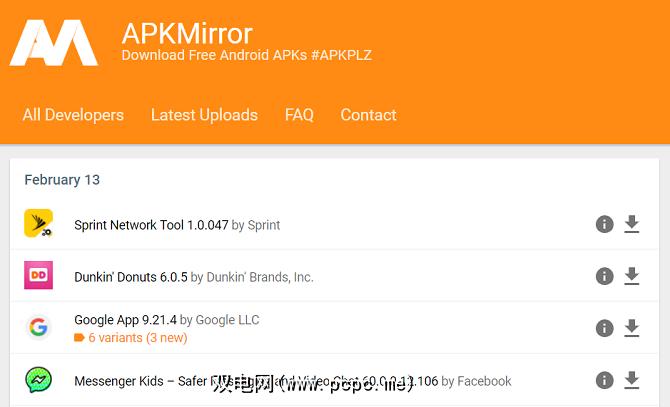Open info for Dunkin' Donuts 6.0.5
The height and width of the screenshot is (407, 670).
coord(604,276)
